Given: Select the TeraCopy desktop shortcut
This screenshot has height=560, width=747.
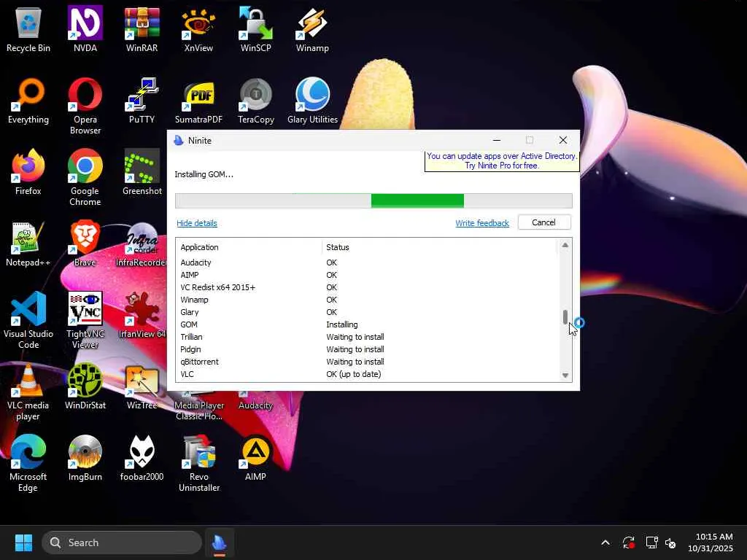Looking at the screenshot, I should point(256,101).
